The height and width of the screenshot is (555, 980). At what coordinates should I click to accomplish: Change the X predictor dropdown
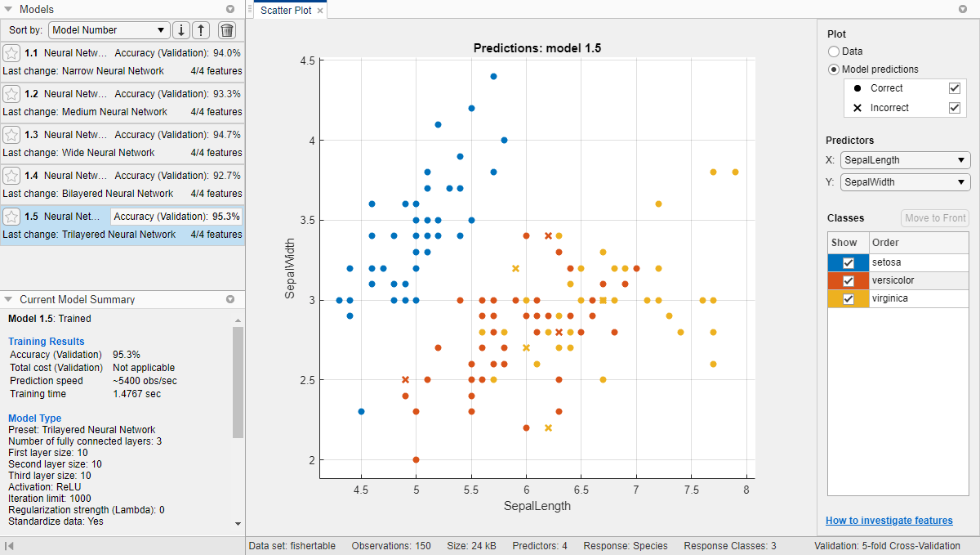tap(905, 160)
